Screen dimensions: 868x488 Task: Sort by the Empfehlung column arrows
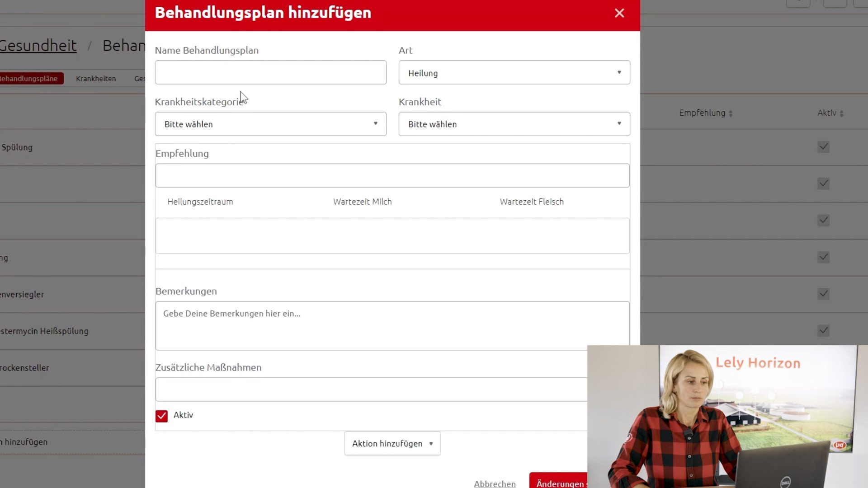click(731, 113)
